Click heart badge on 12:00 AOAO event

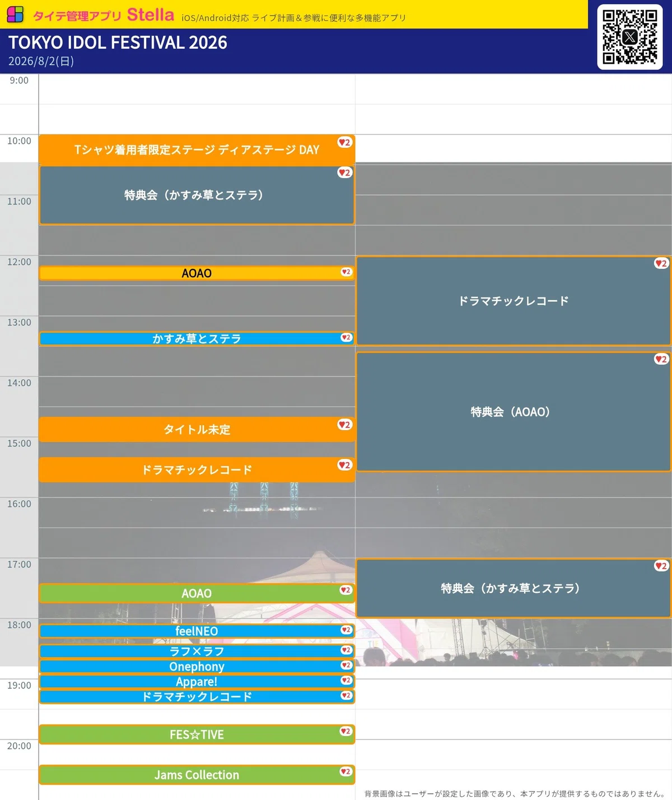click(x=347, y=272)
